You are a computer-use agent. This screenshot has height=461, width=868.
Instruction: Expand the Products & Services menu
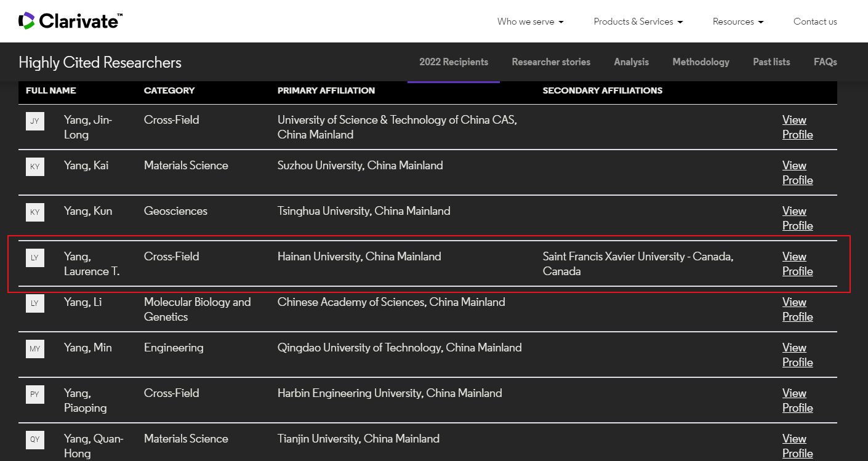pyautogui.click(x=638, y=22)
